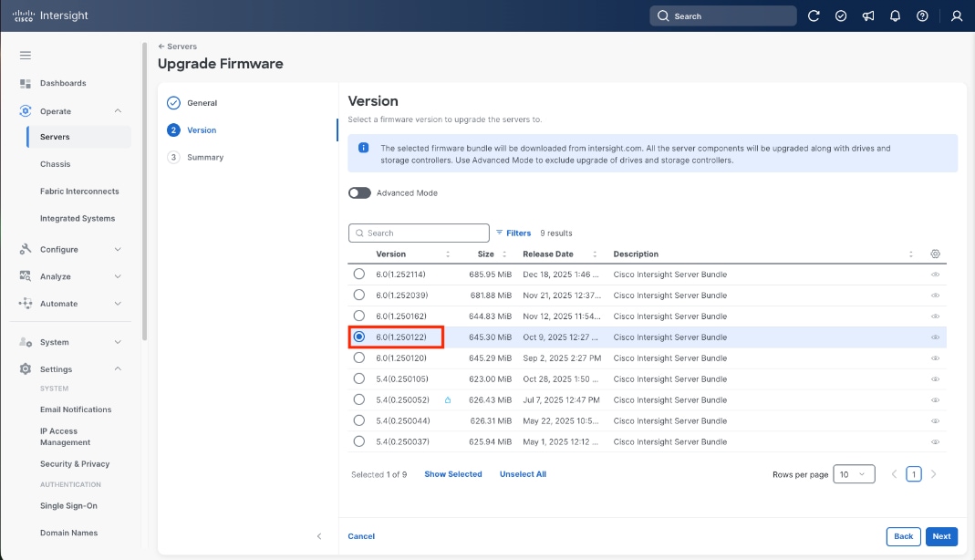Click the sidebar vertical scrollbar

tap(144, 192)
